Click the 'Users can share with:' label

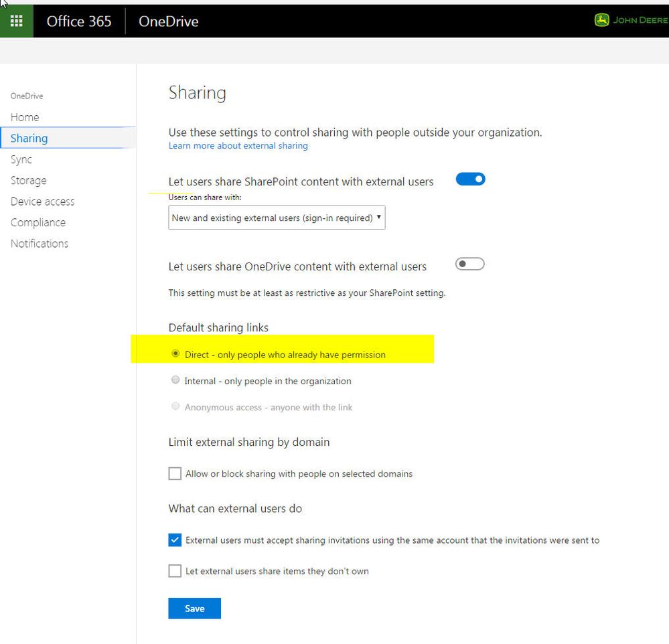205,197
